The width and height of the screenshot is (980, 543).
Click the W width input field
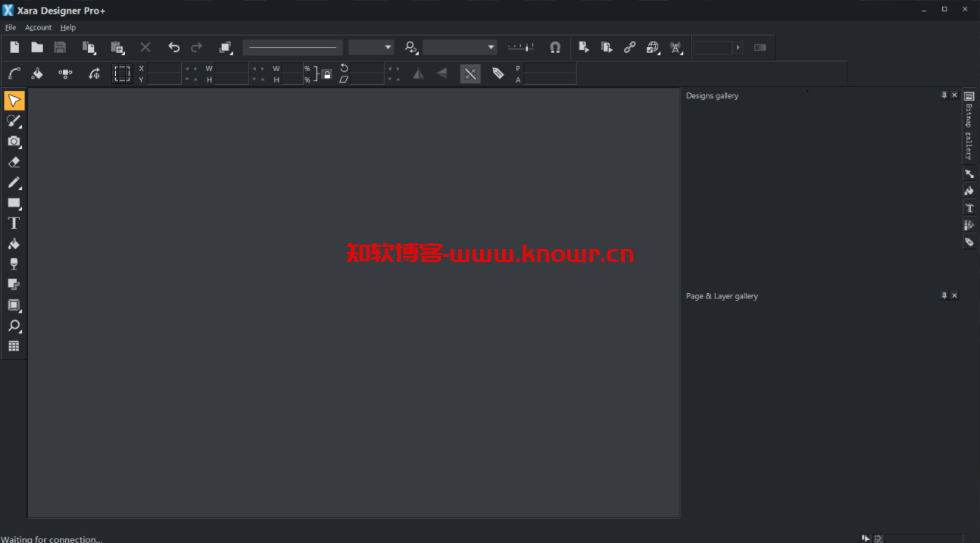click(232, 68)
